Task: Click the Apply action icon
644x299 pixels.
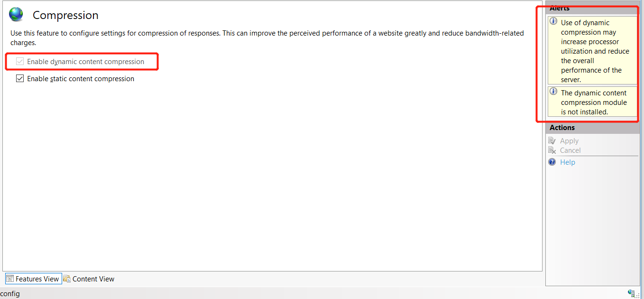Action: [552, 140]
